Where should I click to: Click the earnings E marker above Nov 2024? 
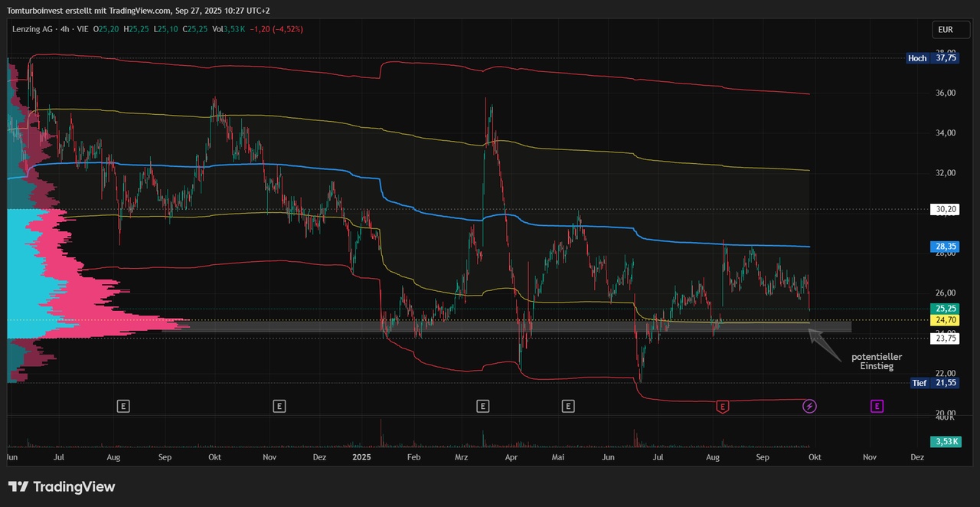click(279, 406)
